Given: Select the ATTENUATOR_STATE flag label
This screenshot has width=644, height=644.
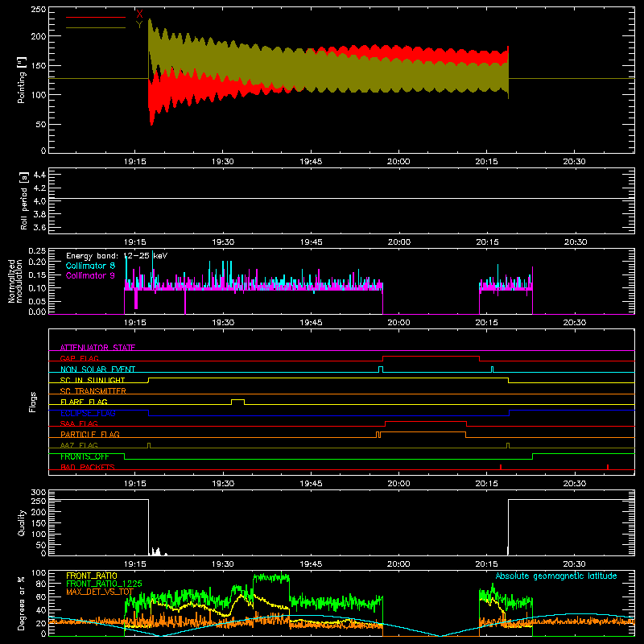Looking at the screenshot, I should pyautogui.click(x=97, y=348).
